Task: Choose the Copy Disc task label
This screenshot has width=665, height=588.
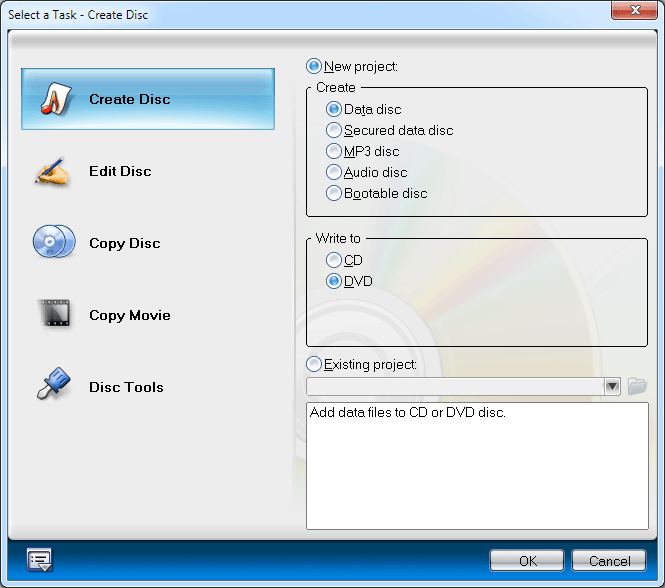Action: pos(125,244)
